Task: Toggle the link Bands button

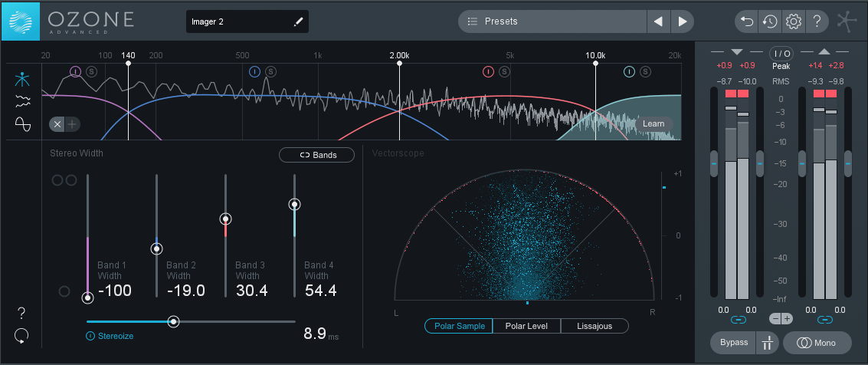Action: (316, 155)
